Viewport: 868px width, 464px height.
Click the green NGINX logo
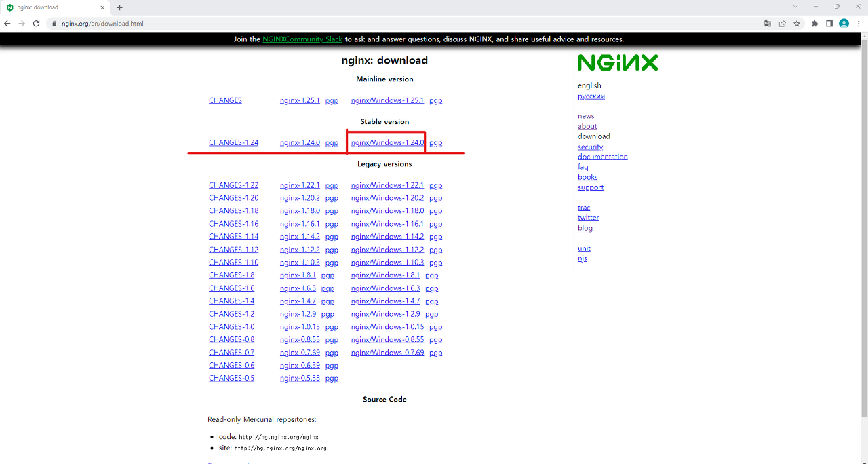[x=617, y=62]
